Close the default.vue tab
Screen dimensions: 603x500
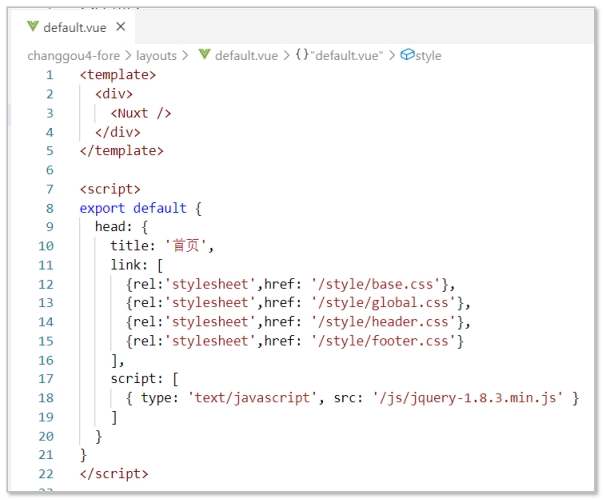121,27
